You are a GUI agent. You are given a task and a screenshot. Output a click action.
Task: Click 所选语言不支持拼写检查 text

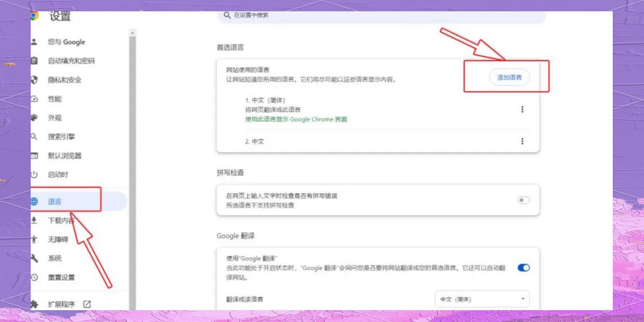[x=260, y=205]
